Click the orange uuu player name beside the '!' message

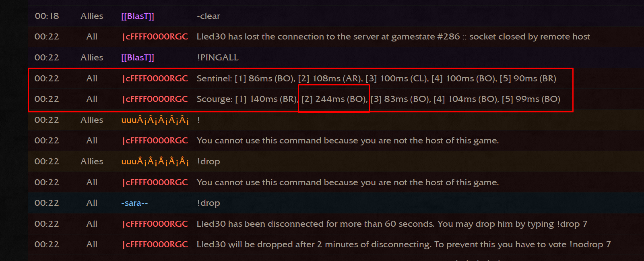(x=155, y=120)
